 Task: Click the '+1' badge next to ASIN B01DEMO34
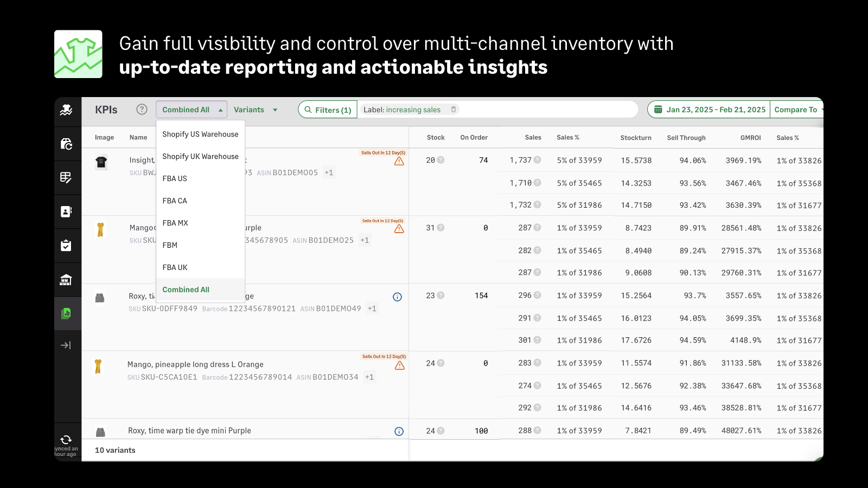point(369,376)
